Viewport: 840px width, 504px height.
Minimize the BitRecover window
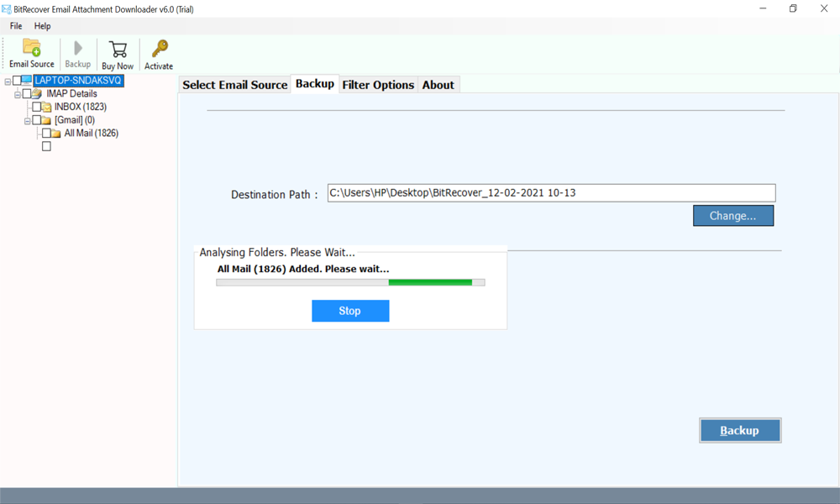[x=763, y=8]
